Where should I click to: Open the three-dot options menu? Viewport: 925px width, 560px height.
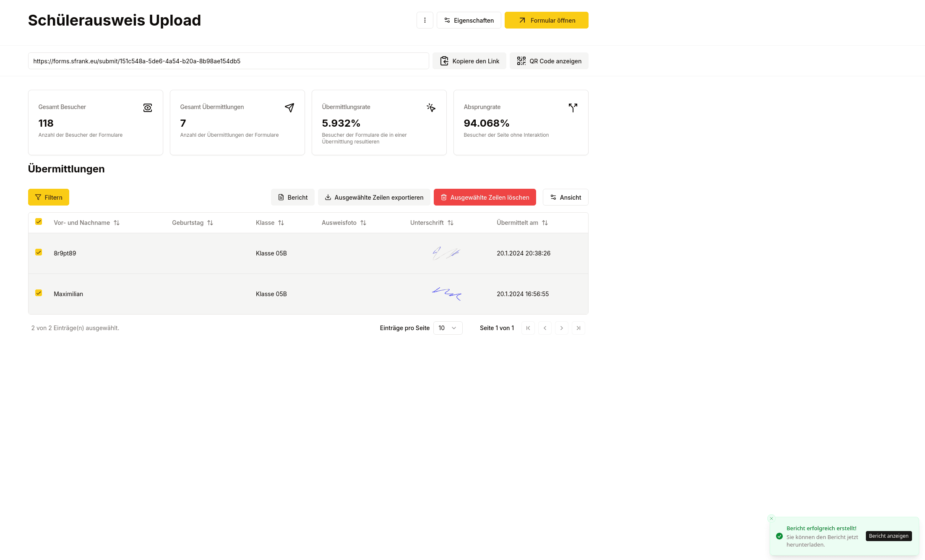click(x=425, y=20)
